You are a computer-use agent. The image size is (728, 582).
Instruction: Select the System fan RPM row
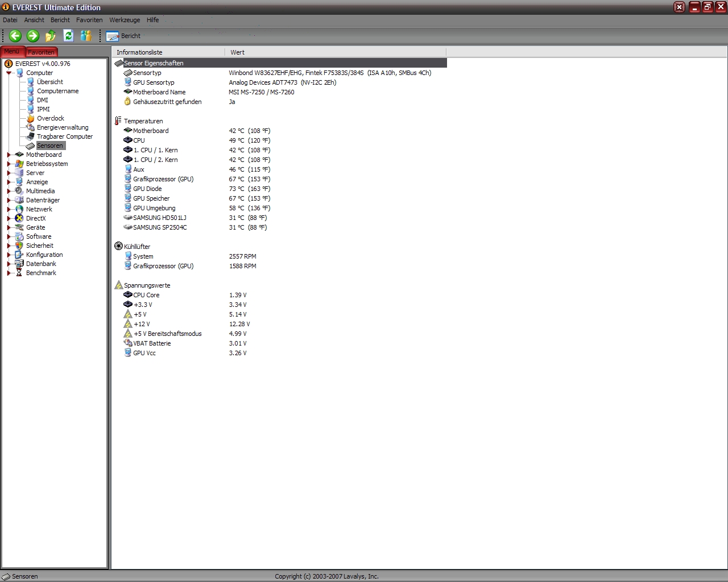coord(280,256)
